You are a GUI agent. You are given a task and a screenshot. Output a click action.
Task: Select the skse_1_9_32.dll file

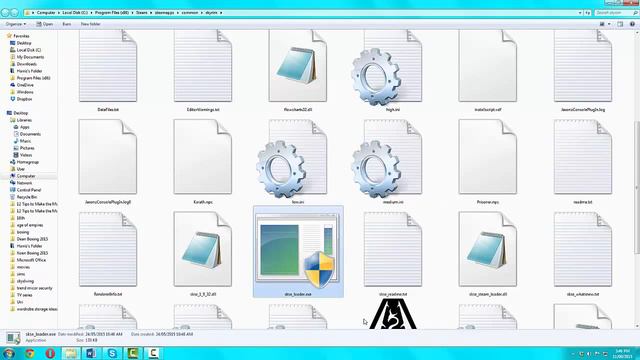[203, 253]
